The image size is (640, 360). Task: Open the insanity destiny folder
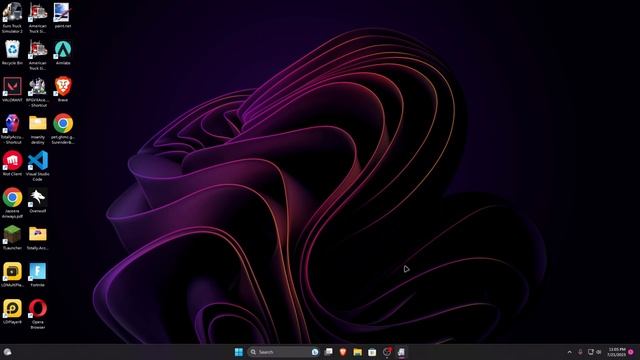pyautogui.click(x=38, y=129)
